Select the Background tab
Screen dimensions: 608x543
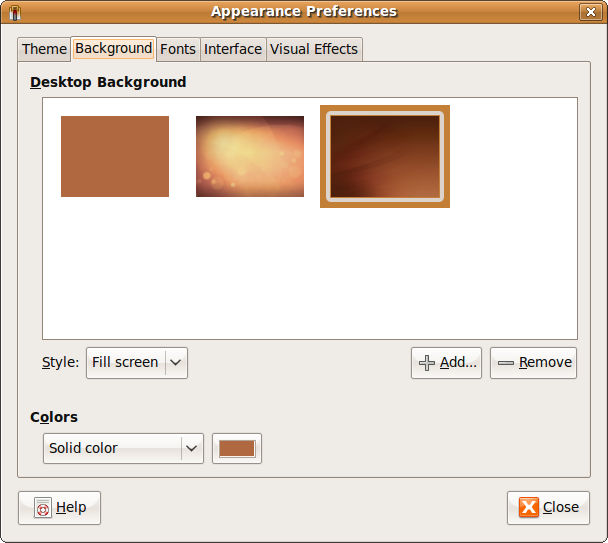click(113, 48)
